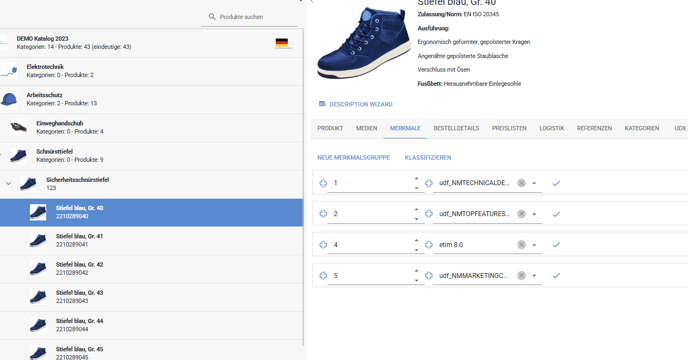Clear the udf_NMMARKETINGC selection

521,276
